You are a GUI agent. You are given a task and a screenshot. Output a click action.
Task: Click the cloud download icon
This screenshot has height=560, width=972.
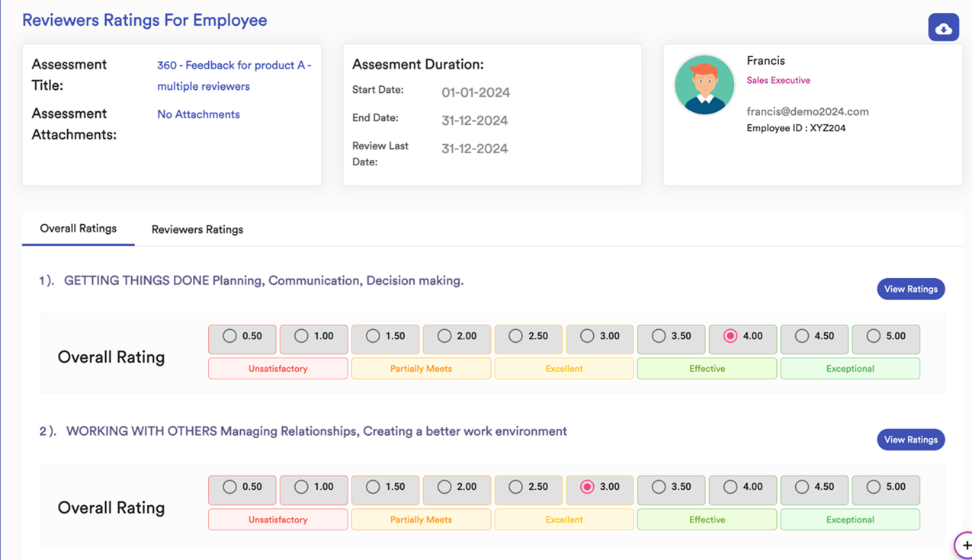pyautogui.click(x=943, y=28)
